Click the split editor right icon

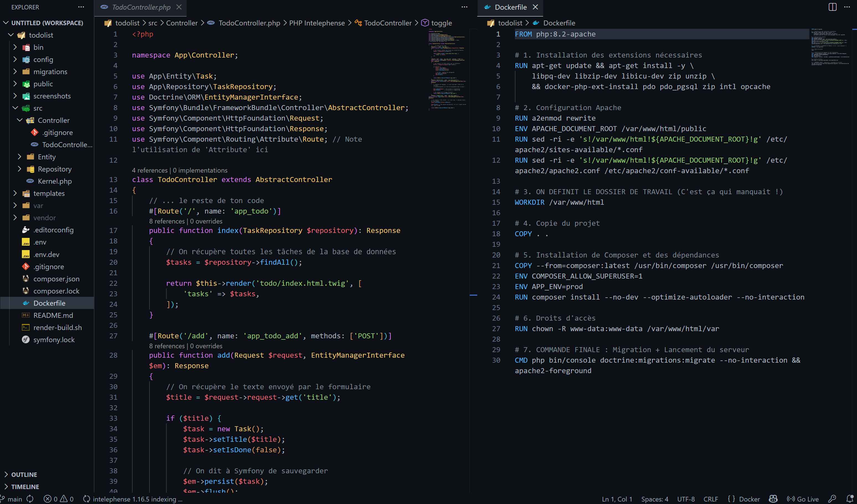[832, 7]
